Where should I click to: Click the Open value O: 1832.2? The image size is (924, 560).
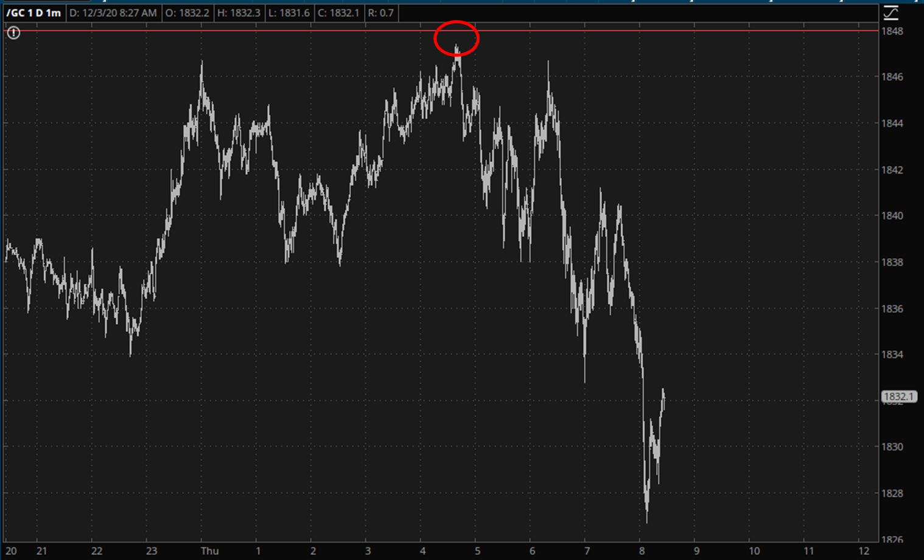tap(187, 13)
